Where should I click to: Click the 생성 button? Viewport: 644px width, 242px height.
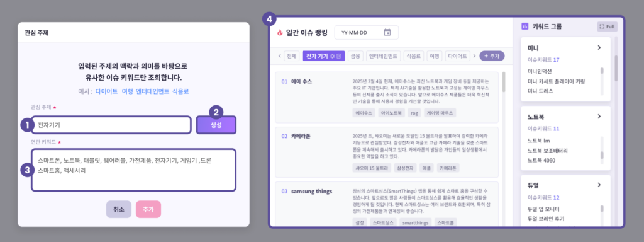tap(216, 125)
